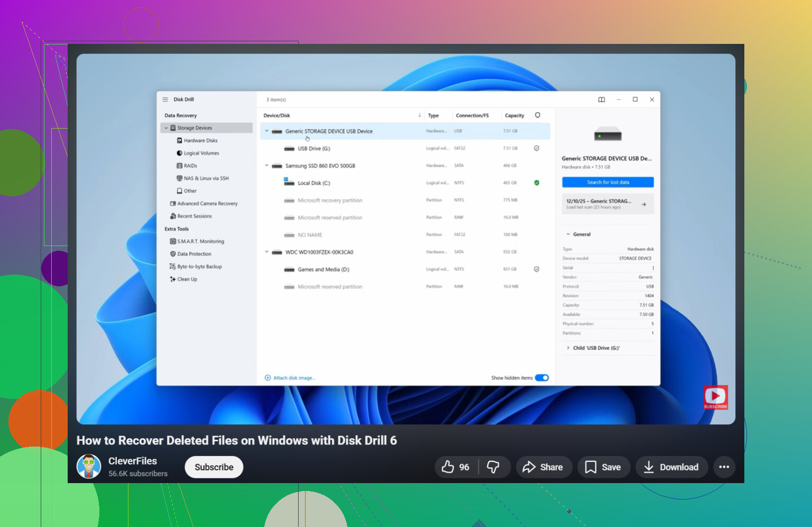Select the Samsung SSD 860 EVO 500GB row
The height and width of the screenshot is (527, 812).
point(405,166)
